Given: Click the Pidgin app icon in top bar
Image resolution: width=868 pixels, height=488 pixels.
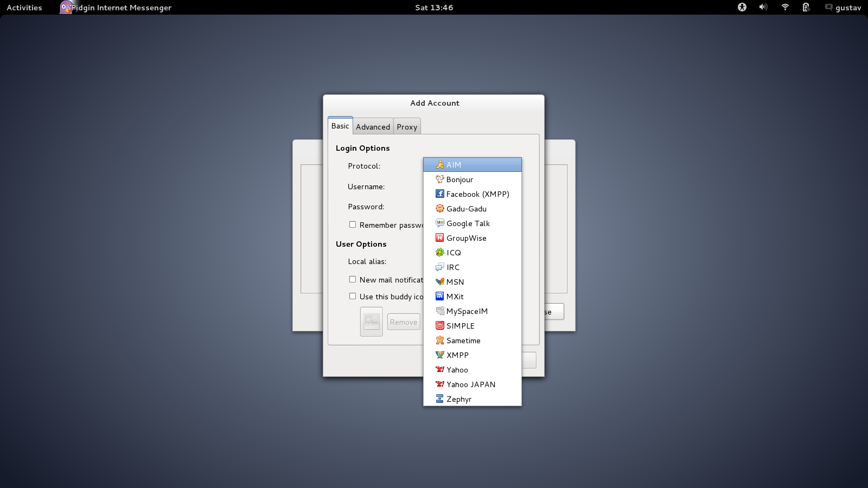Looking at the screenshot, I should click(x=66, y=7).
